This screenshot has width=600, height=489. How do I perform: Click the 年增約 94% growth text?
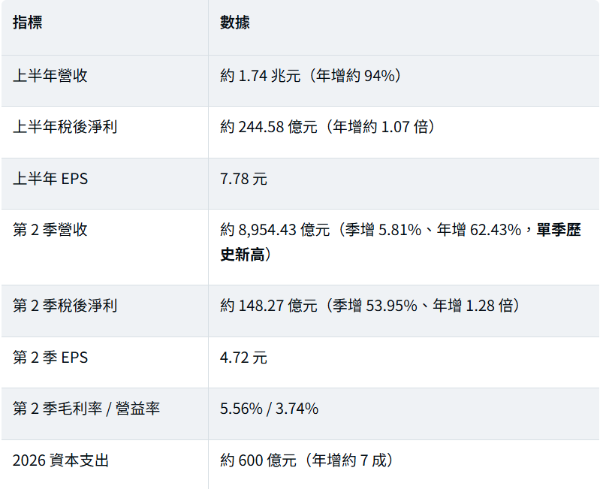355,76
